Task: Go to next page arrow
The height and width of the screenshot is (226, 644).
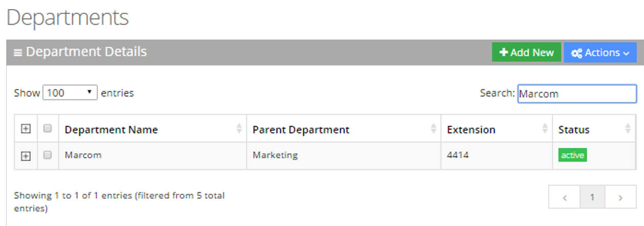Action: click(620, 197)
